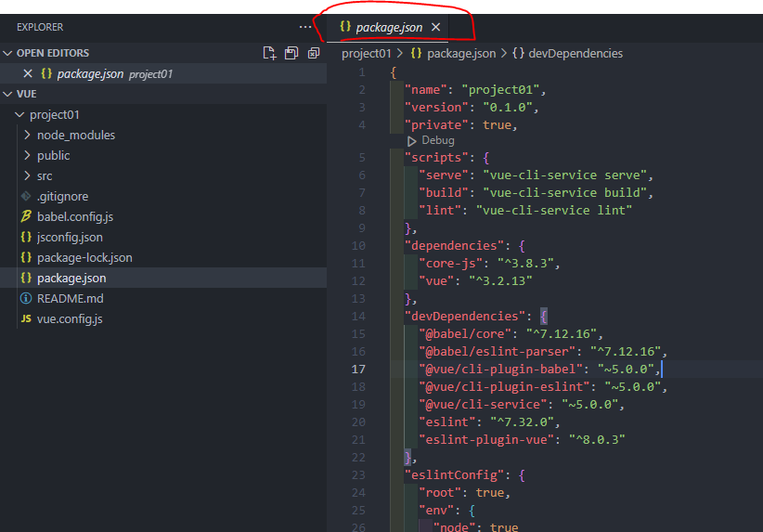The height and width of the screenshot is (532, 763).
Task: Open jsconfig.json in the explorer
Action: pyautogui.click(x=163, y=237)
